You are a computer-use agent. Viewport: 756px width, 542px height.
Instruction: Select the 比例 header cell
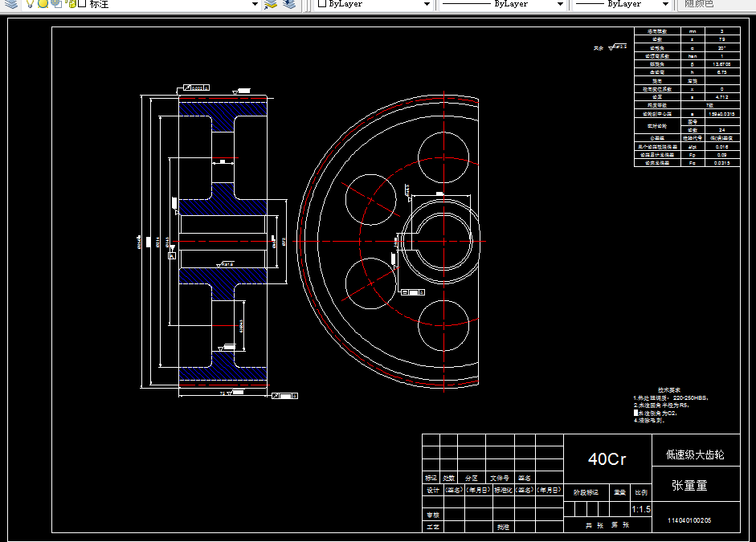point(641,492)
